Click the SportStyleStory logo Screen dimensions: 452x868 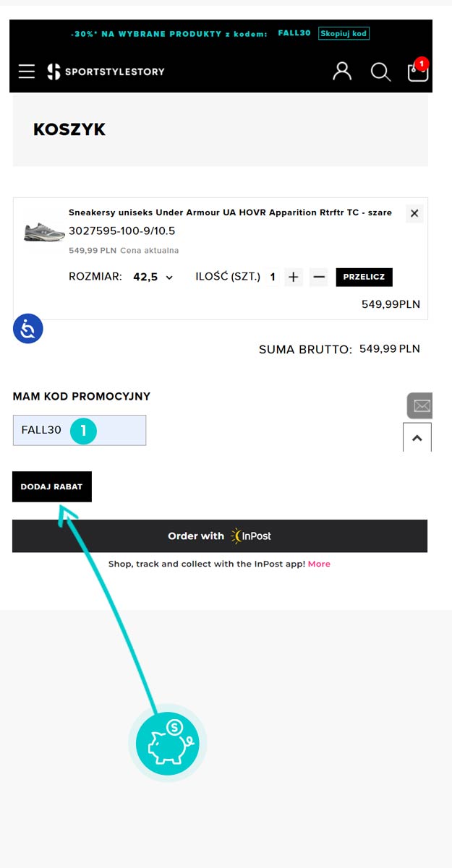coord(106,72)
